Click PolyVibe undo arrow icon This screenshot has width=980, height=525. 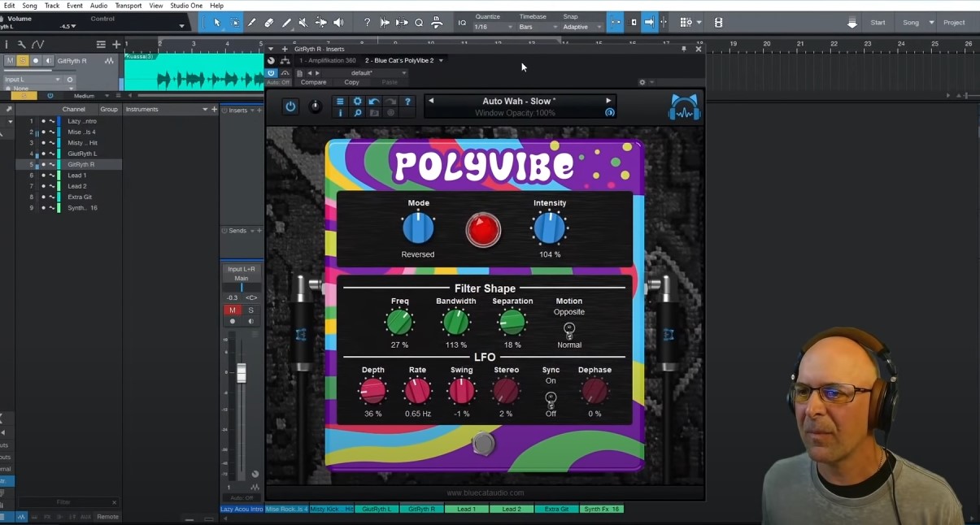coord(374,102)
